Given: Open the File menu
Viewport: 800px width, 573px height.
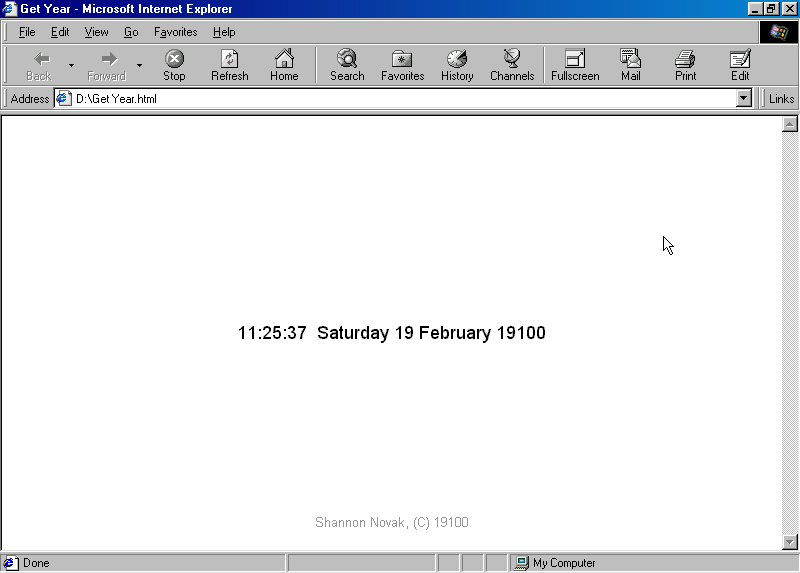Looking at the screenshot, I should click(27, 32).
